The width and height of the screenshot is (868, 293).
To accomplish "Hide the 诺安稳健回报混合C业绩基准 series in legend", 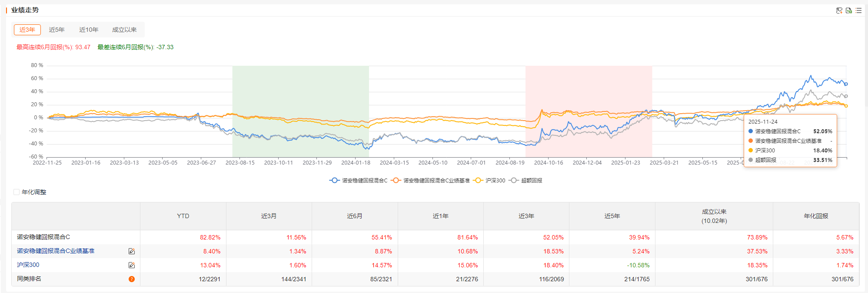I will [x=396, y=180].
